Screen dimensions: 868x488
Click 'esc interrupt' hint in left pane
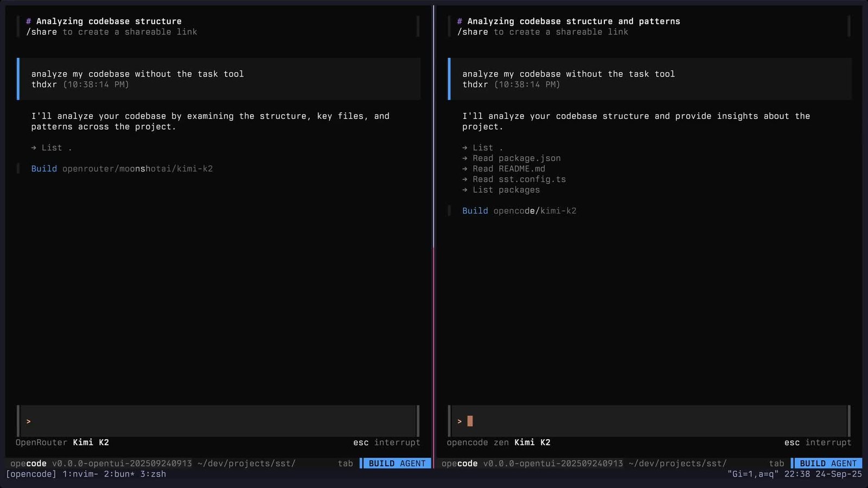(x=387, y=442)
